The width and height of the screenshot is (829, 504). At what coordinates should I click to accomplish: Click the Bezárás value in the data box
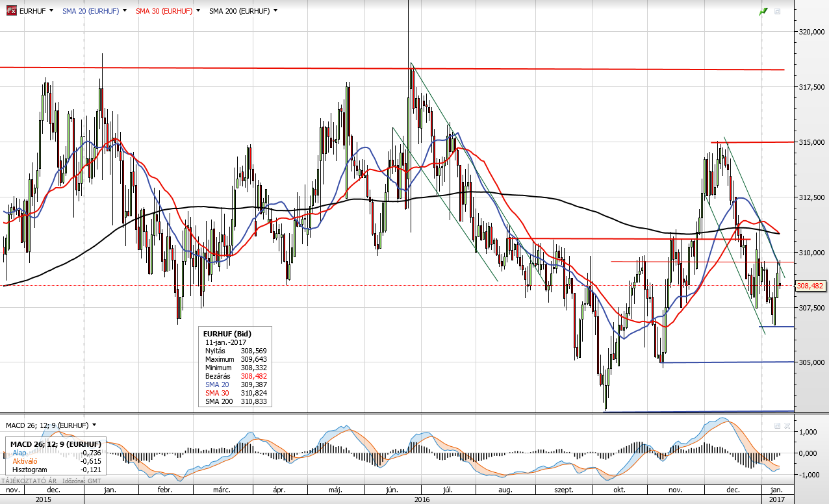coord(253,376)
